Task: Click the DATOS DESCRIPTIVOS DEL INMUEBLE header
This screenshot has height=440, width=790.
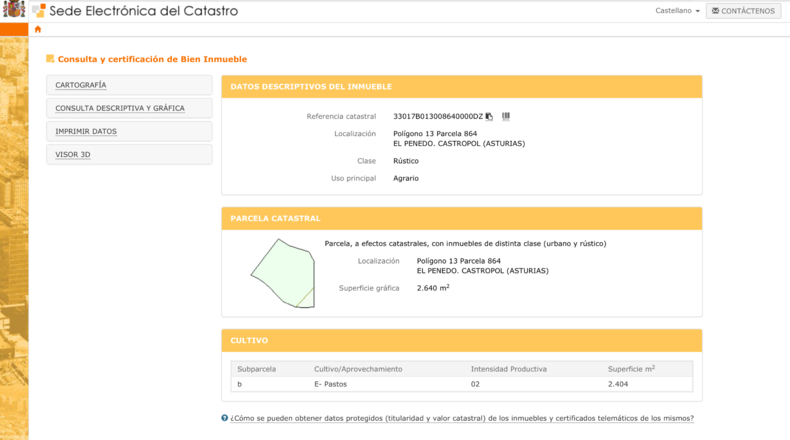Action: [x=462, y=87]
